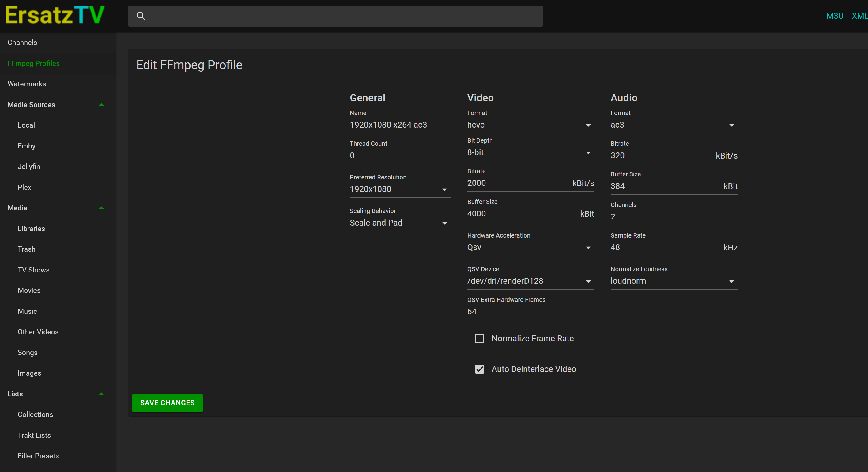
Task: Collapse the Media Sources section arrow
Action: 101,105
